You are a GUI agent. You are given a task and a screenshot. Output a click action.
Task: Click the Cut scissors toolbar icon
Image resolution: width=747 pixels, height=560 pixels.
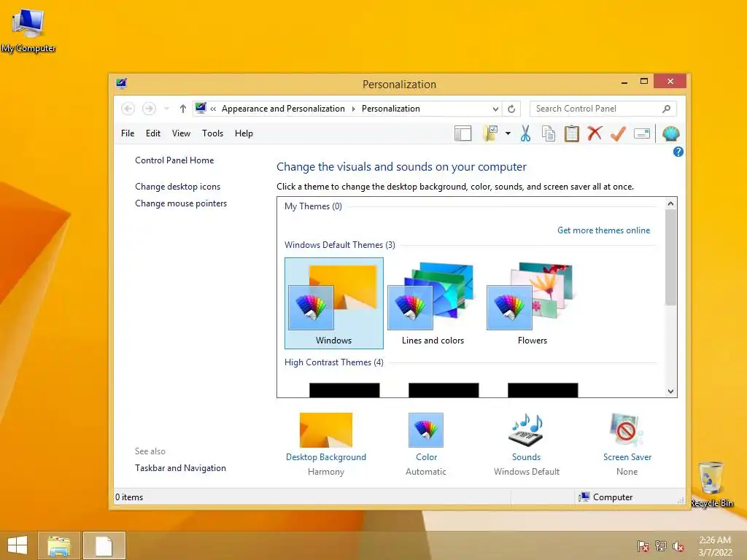[525, 134]
